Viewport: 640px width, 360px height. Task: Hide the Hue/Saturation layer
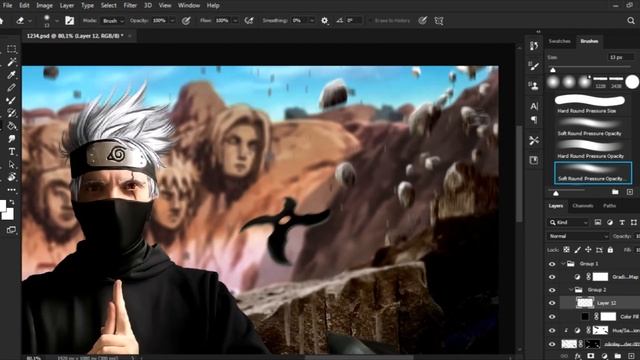(552, 330)
